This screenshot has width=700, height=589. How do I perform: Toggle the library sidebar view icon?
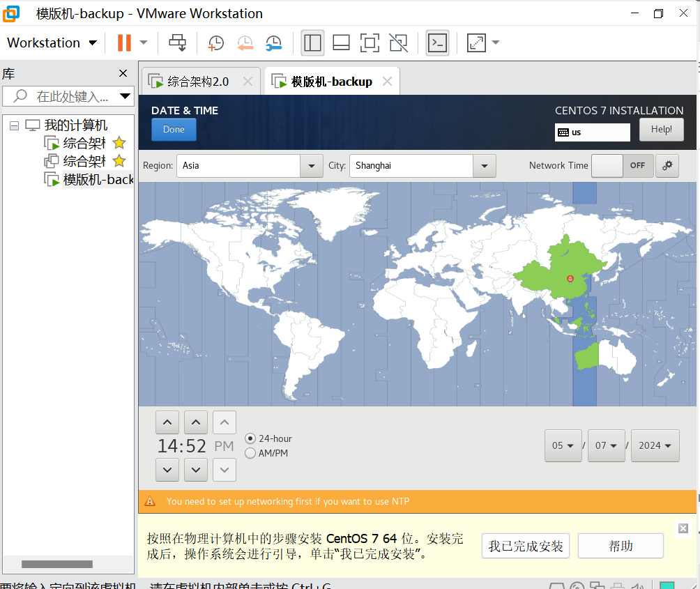pyautogui.click(x=312, y=43)
